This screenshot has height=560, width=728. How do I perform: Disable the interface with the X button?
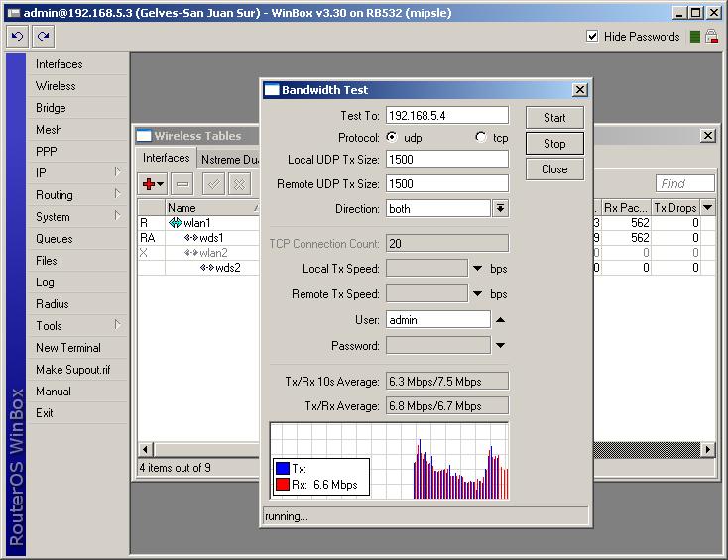click(x=240, y=184)
